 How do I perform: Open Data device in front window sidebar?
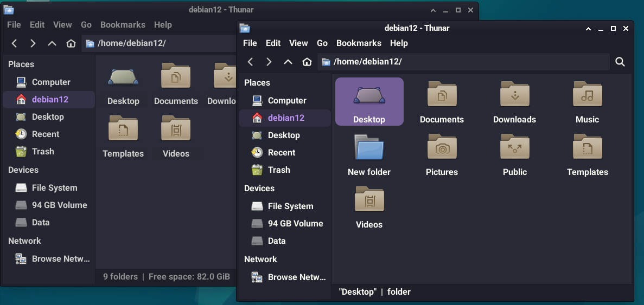click(x=285, y=241)
